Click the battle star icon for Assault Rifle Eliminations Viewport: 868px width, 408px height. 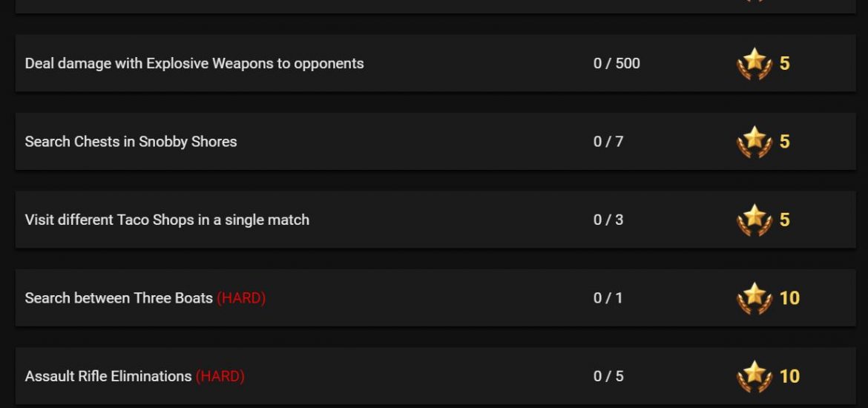[754, 376]
